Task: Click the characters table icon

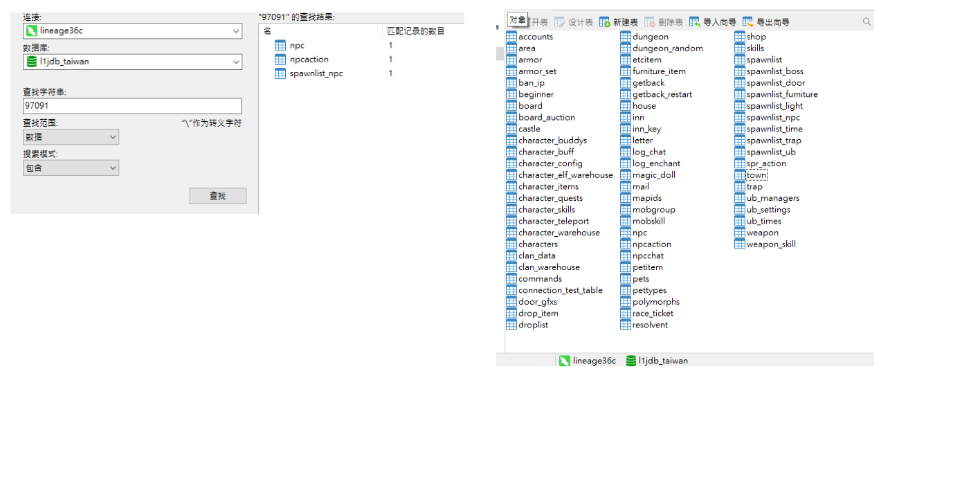Action: tap(511, 244)
